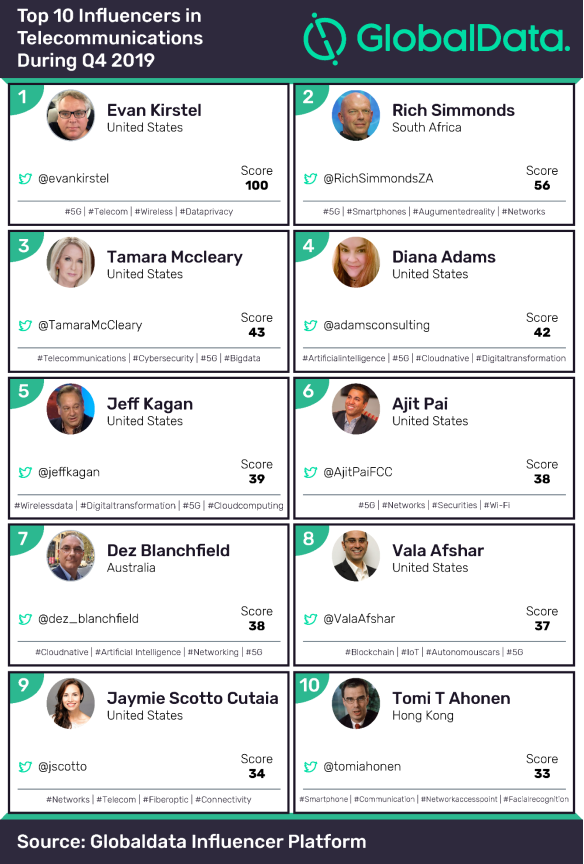This screenshot has width=584, height=864.
Task: Click Twitter bird icon beside @AjitPaiFCC
Action: click(311, 472)
